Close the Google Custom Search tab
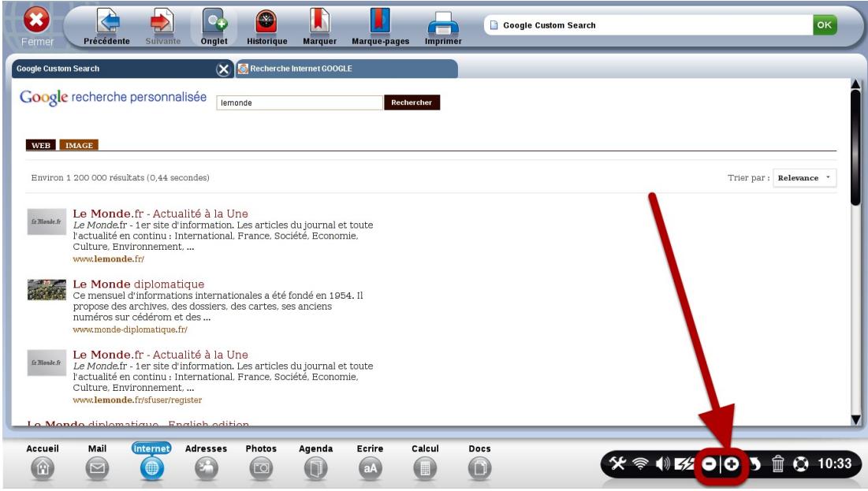 [x=223, y=69]
